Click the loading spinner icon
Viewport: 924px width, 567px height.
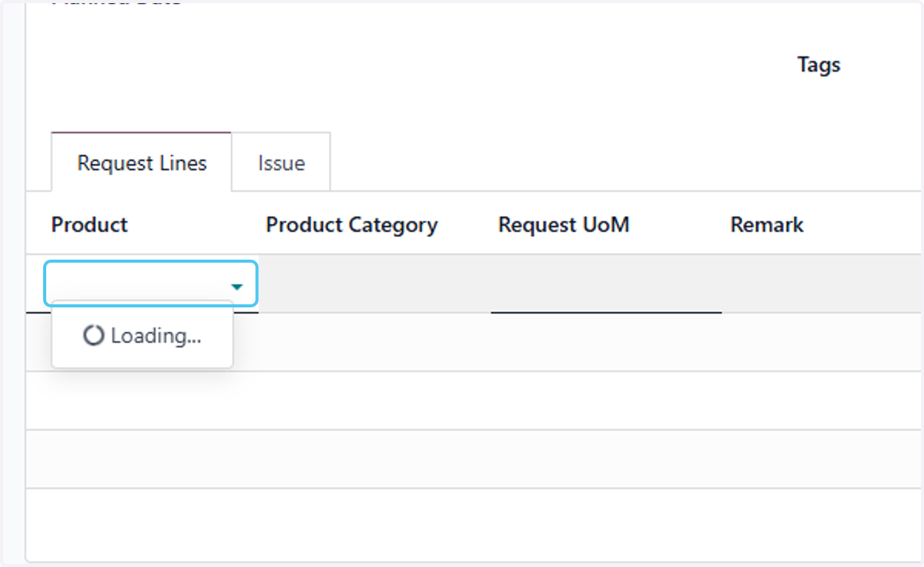pos(93,336)
